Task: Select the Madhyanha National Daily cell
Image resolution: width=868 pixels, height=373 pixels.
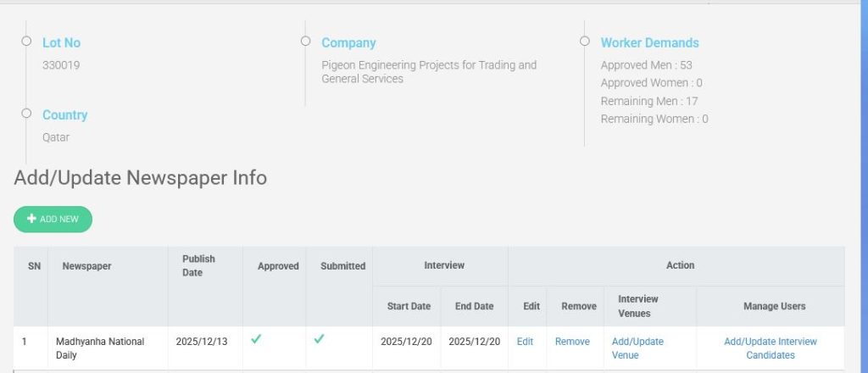Action: coord(100,348)
